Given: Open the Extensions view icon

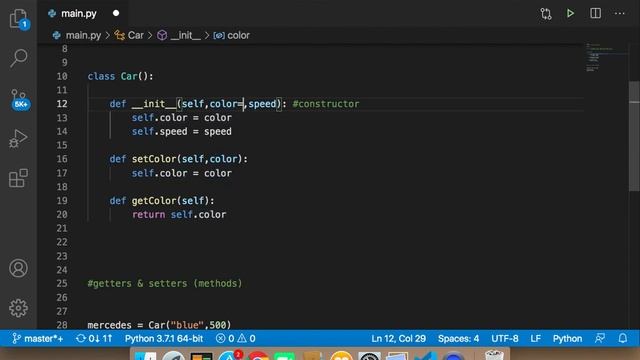Looking at the screenshot, I should (18, 178).
